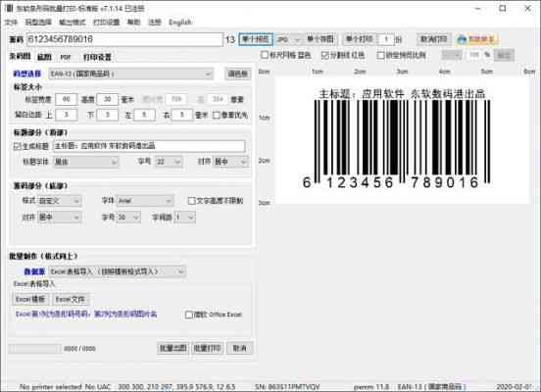Image resolution: width=541 pixels, height=392 pixels.
Task: Click the blue Excel column hint text
Action: 86,314
